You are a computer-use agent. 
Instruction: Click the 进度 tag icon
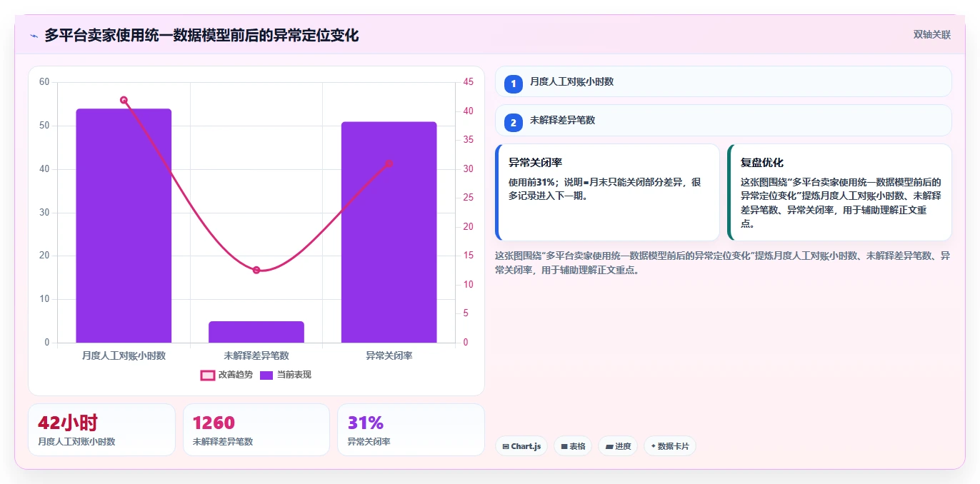tap(609, 446)
